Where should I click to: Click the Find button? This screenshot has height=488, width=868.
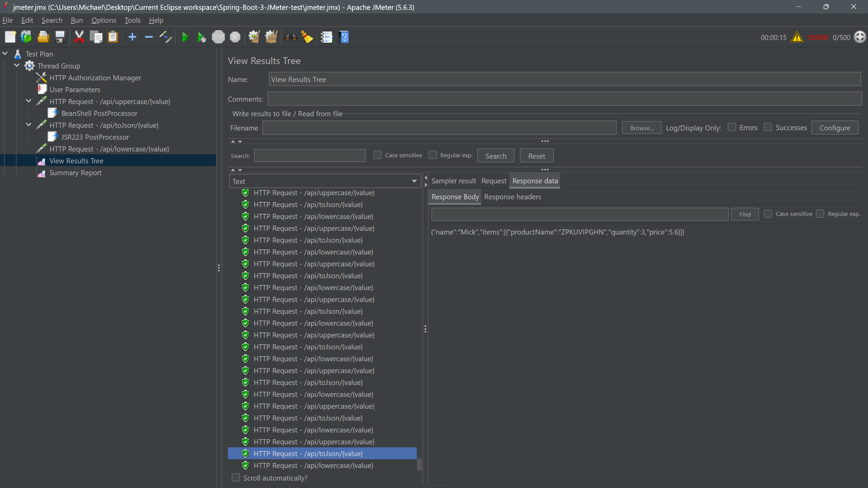click(x=745, y=214)
